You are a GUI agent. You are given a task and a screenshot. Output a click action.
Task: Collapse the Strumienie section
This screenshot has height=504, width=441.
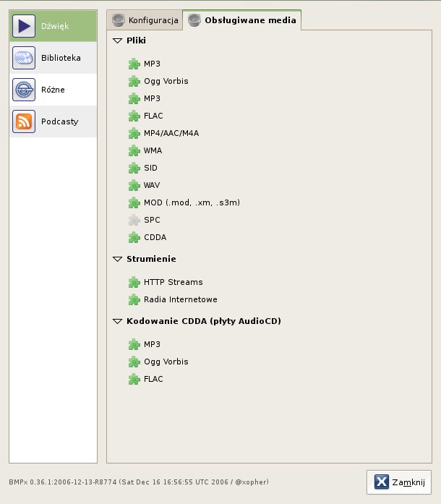[118, 259]
